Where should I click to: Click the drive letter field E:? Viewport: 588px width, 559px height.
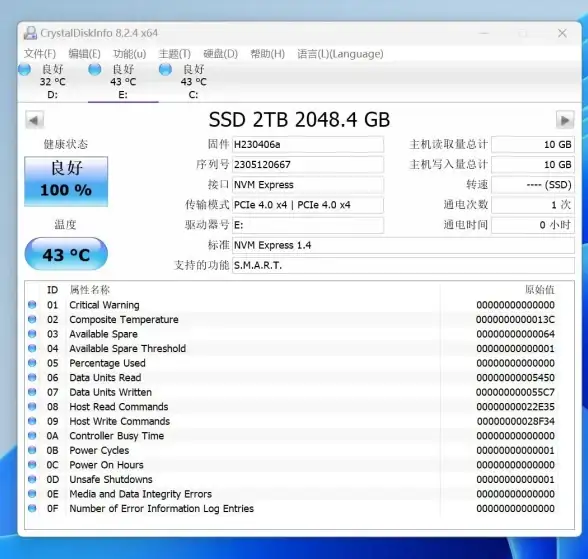[308, 225]
